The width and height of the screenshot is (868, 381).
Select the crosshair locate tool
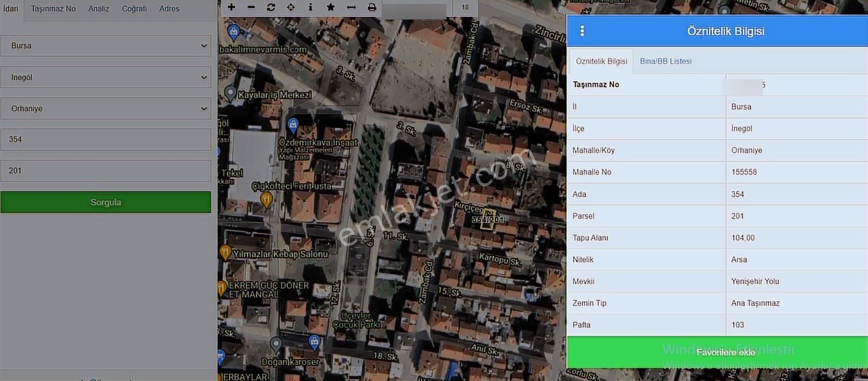click(x=291, y=8)
